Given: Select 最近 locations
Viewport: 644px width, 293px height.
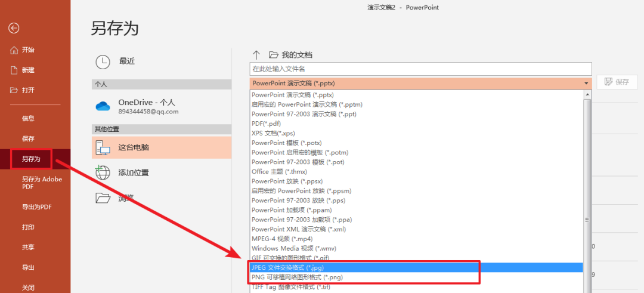Looking at the screenshot, I should [x=162, y=61].
